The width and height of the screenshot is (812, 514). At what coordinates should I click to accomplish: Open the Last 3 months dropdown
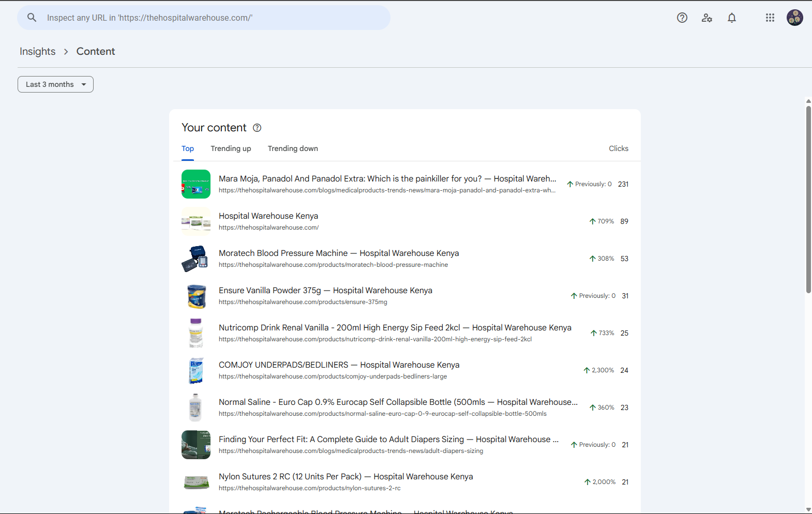tap(55, 84)
